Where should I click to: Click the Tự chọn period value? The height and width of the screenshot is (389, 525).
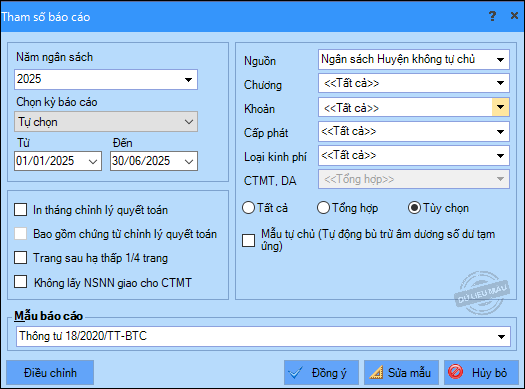click(38, 122)
